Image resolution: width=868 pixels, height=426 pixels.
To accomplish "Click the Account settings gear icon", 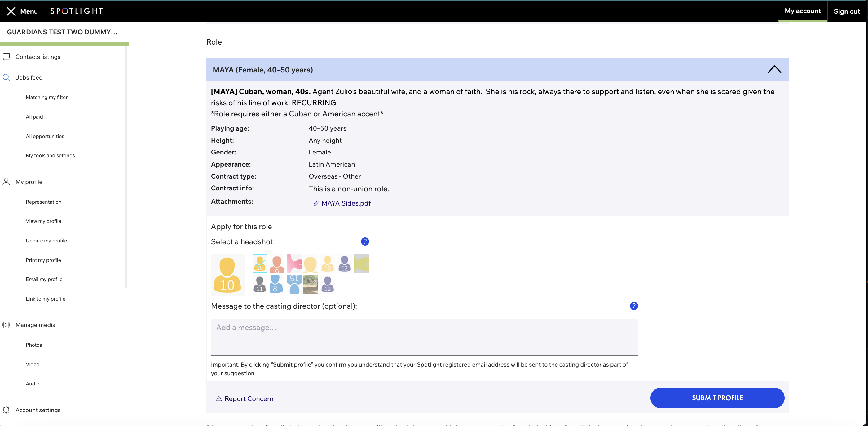I will pos(6,410).
